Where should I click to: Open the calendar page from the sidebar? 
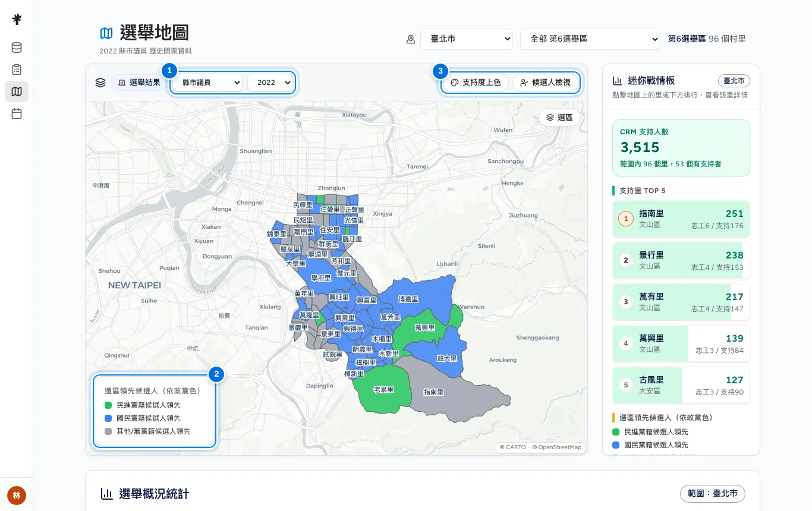pyautogui.click(x=17, y=113)
